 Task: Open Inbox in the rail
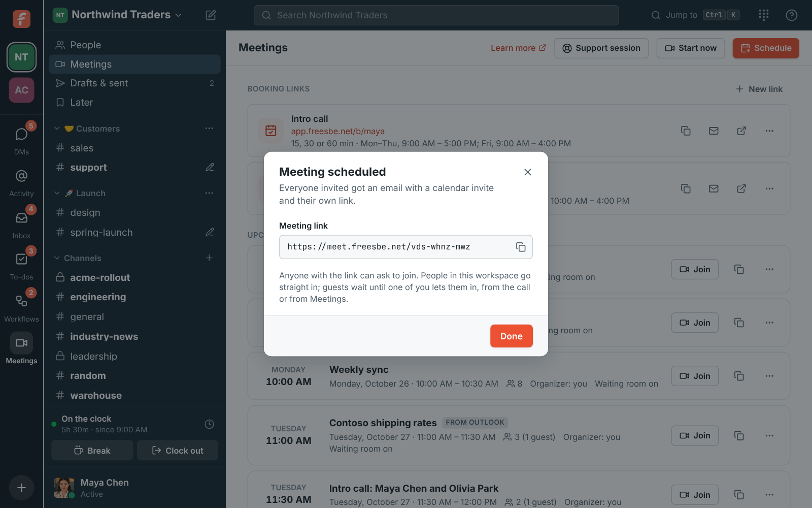[21, 224]
